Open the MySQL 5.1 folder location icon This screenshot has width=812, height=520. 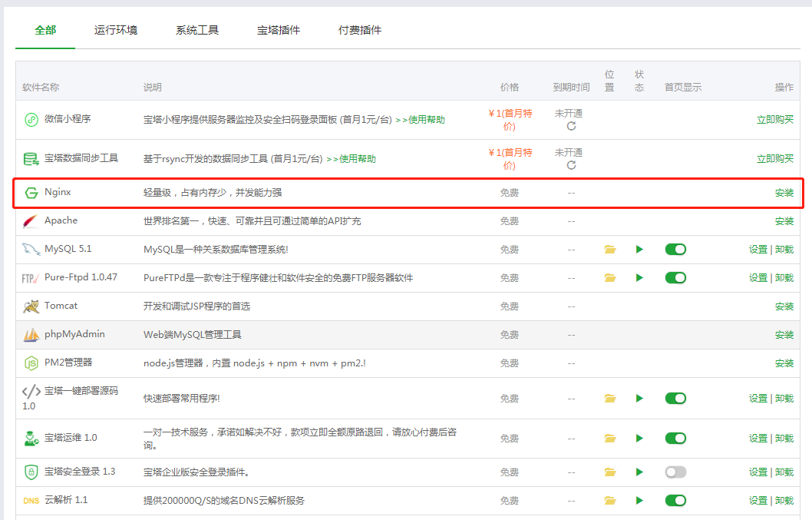[x=610, y=250]
